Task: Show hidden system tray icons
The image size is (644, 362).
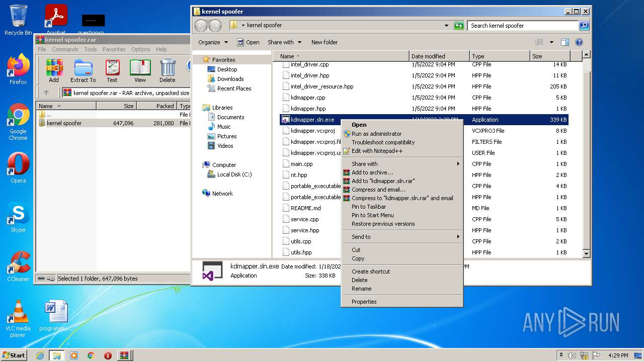Action: (x=561, y=355)
